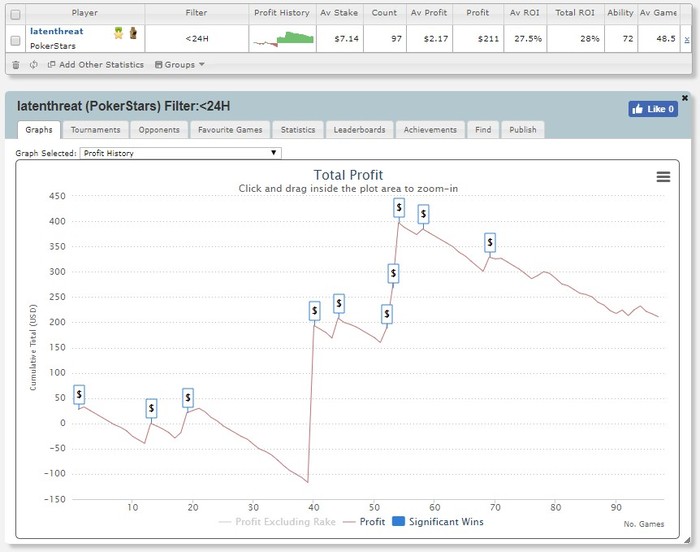The width and height of the screenshot is (700, 552).
Task: Click the <24H filter cell
Action: (197, 39)
